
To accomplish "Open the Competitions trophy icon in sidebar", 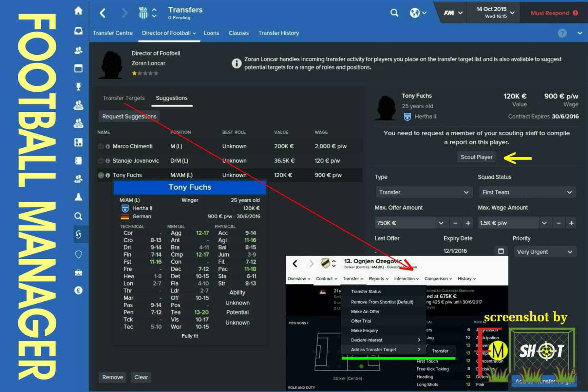I will (x=78, y=86).
